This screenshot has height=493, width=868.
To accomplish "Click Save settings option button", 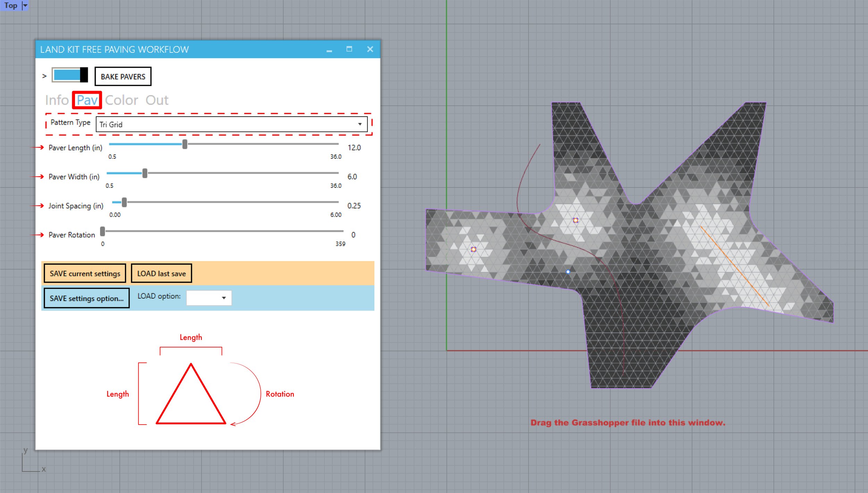I will tap(86, 297).
